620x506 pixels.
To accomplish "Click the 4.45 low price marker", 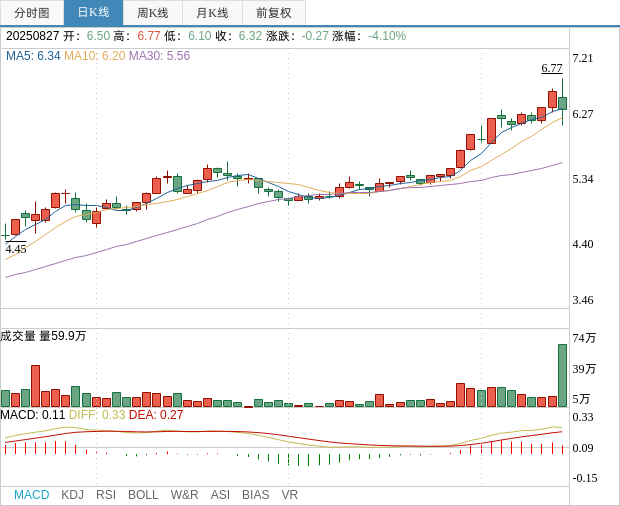I will pos(16,249).
